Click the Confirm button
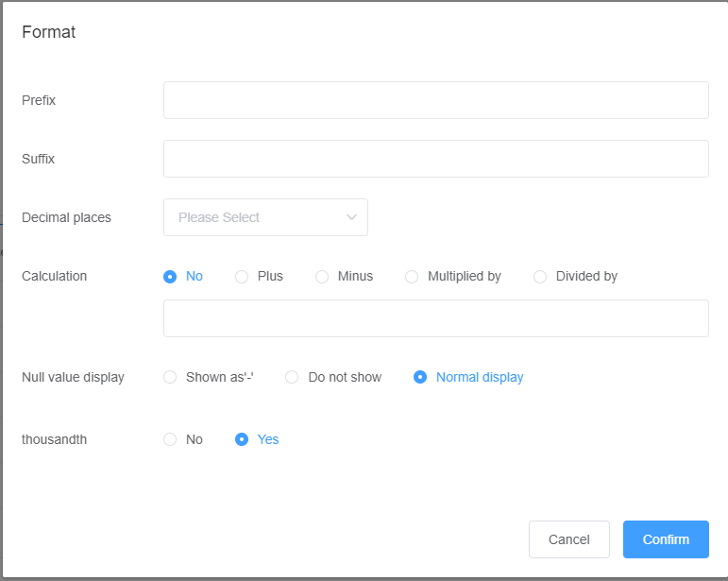 point(666,539)
